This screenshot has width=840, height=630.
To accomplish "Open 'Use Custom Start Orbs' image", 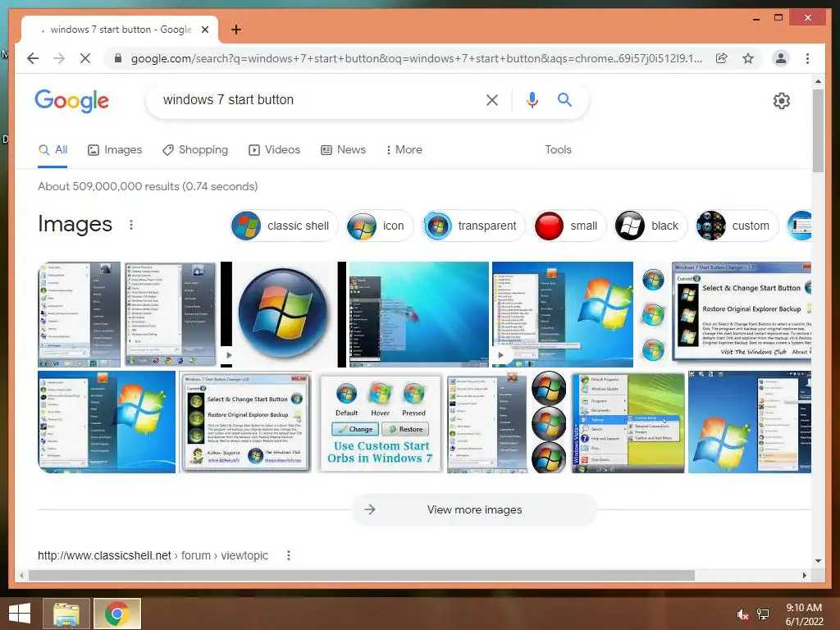I will 381,422.
